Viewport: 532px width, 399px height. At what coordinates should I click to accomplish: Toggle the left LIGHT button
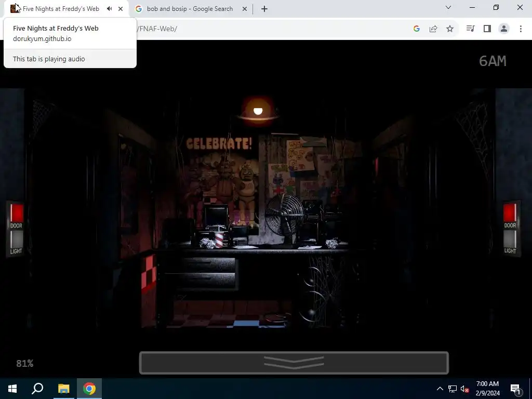[16, 239]
